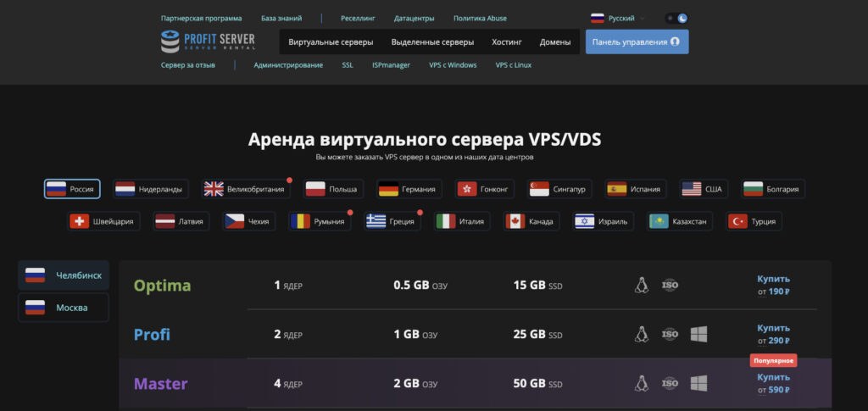The height and width of the screenshot is (411, 868).
Task: Select Нидерланды country button
Action: coord(151,189)
